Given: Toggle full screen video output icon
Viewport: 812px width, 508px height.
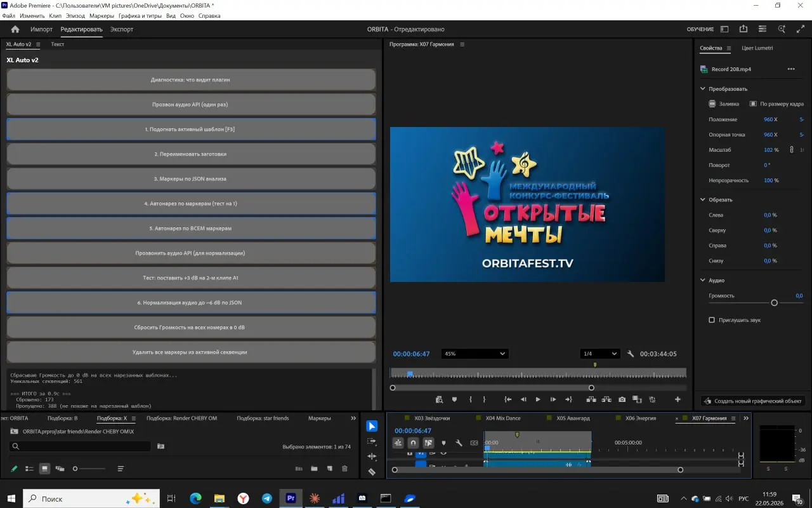Looking at the screenshot, I should click(x=801, y=29).
